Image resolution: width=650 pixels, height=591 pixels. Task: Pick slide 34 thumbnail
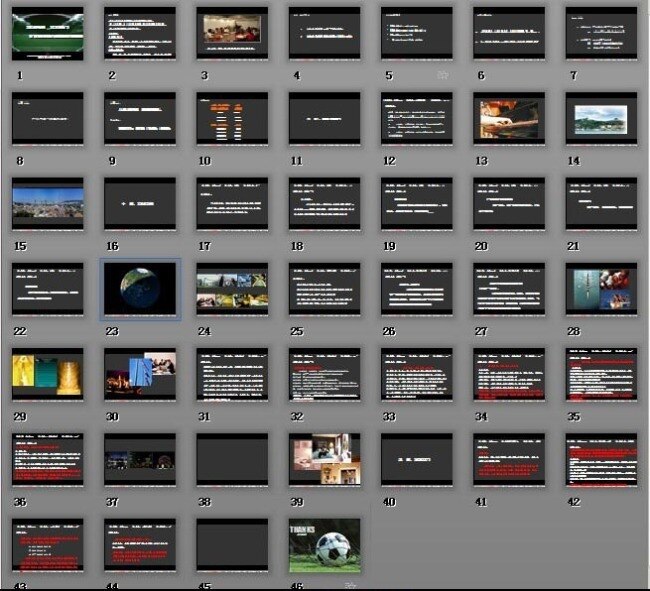tap(509, 375)
